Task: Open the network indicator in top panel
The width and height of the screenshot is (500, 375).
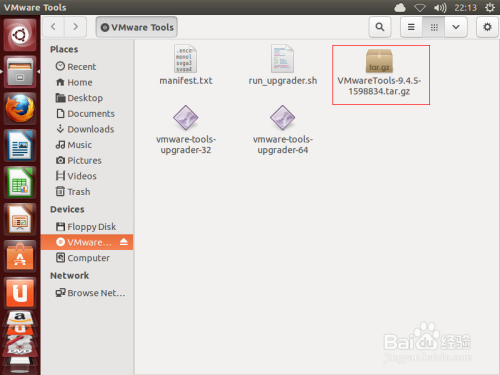Action: coord(420,7)
